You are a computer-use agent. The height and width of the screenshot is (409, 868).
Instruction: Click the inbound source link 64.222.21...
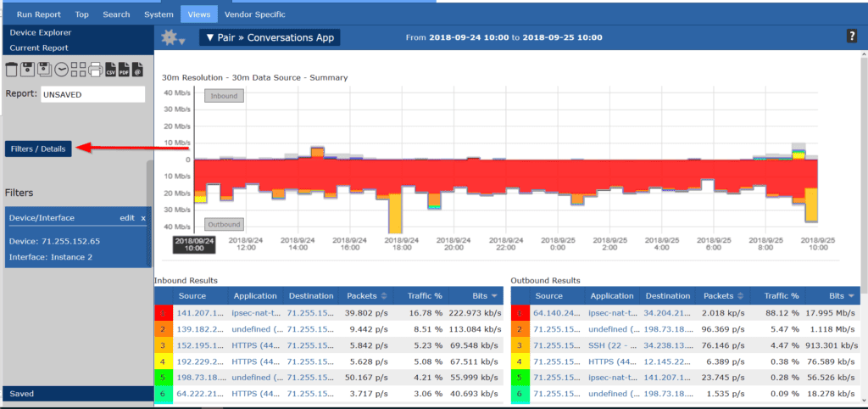[202, 394]
